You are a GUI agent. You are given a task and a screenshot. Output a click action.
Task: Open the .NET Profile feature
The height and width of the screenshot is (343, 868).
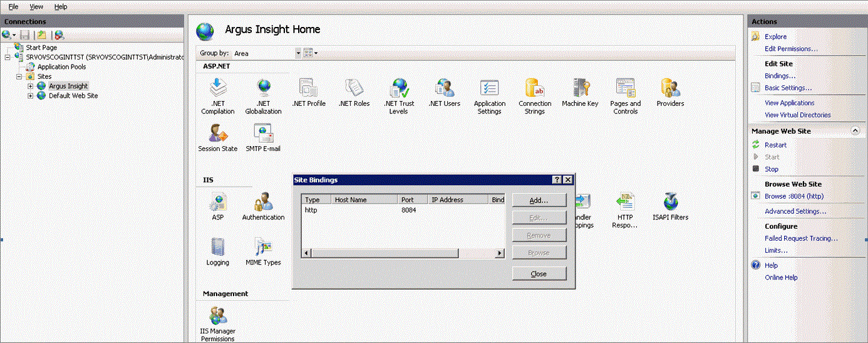[309, 92]
